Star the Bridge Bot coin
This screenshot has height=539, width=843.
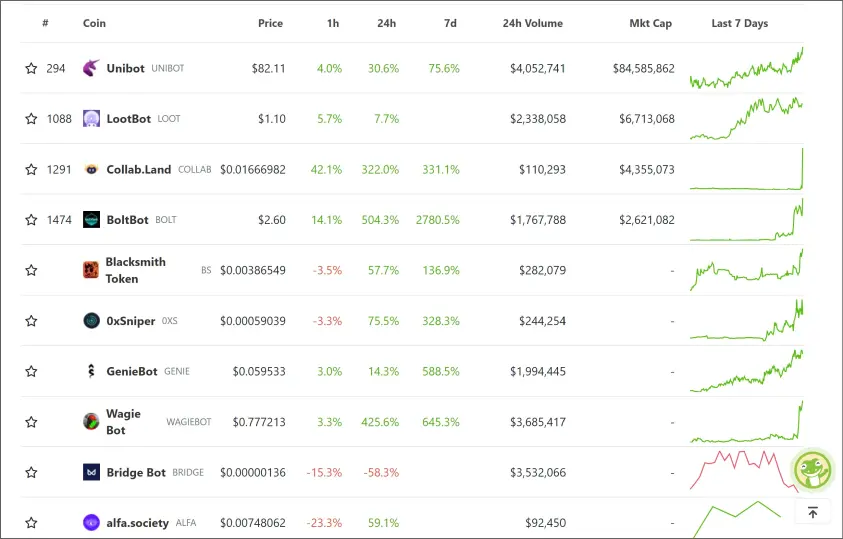coord(31,472)
